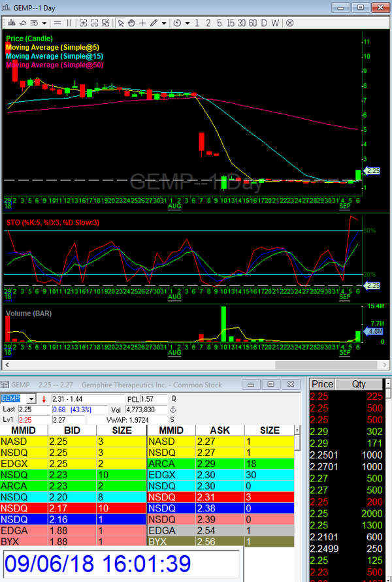392x582 pixels.
Task: Click the GEMP symbol input field
Action: [x=12, y=398]
